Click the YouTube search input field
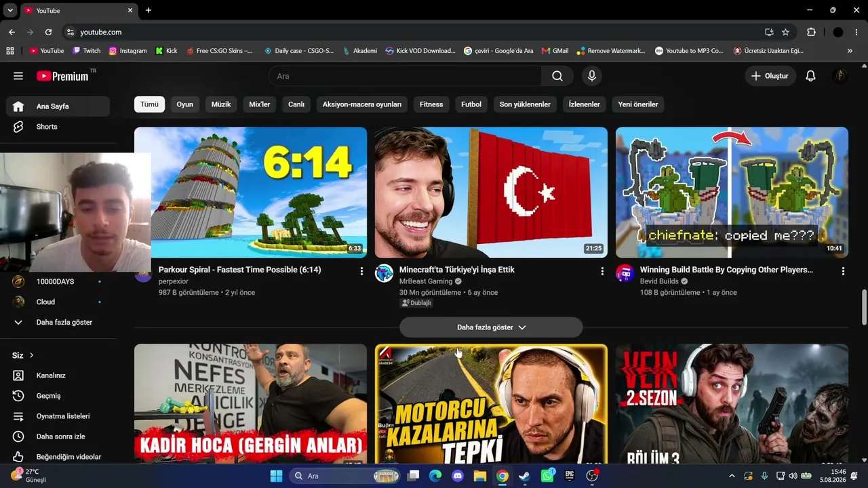The image size is (868, 488). click(x=405, y=76)
